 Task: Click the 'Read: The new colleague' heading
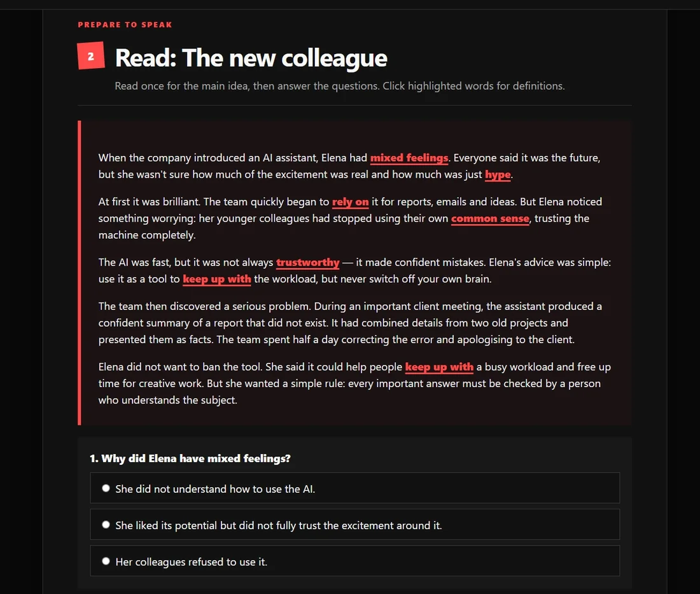click(x=251, y=58)
